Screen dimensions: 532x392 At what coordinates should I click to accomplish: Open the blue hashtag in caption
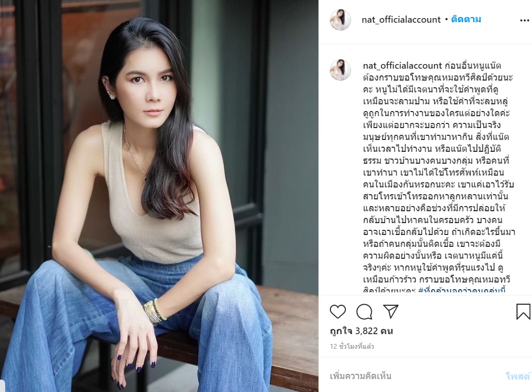(462, 290)
